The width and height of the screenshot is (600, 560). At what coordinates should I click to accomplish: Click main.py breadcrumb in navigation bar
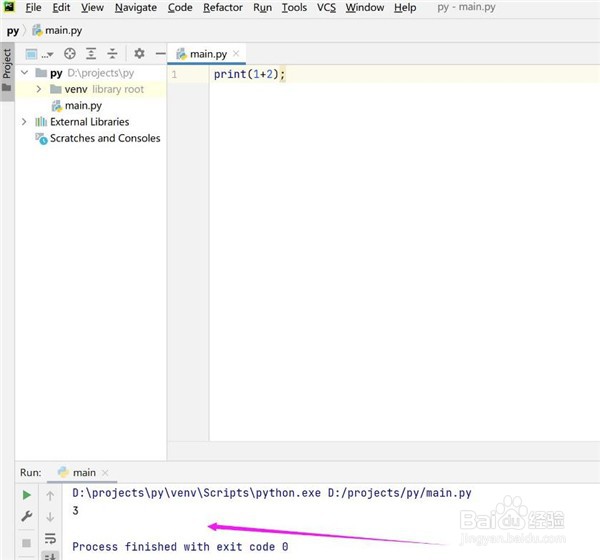[x=57, y=31]
